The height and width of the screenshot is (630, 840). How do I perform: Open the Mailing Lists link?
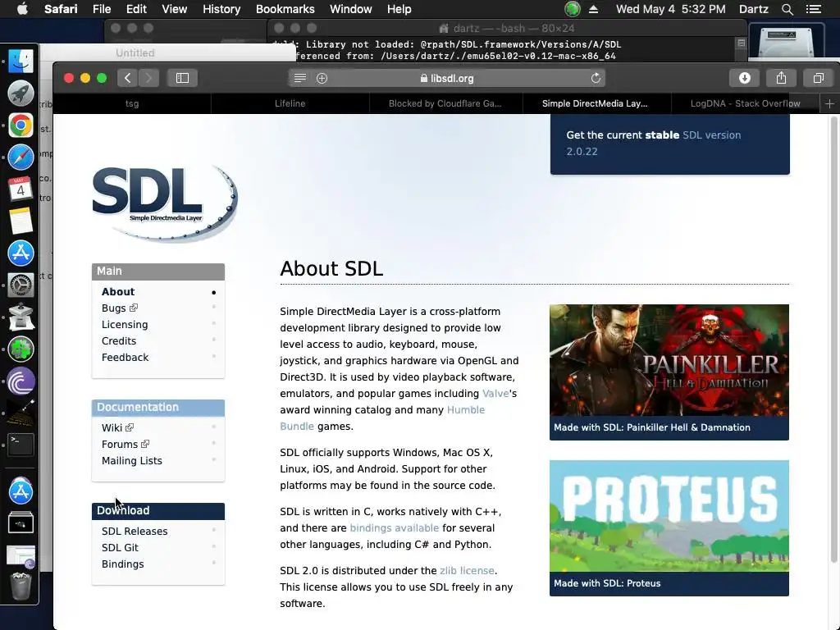132,461
